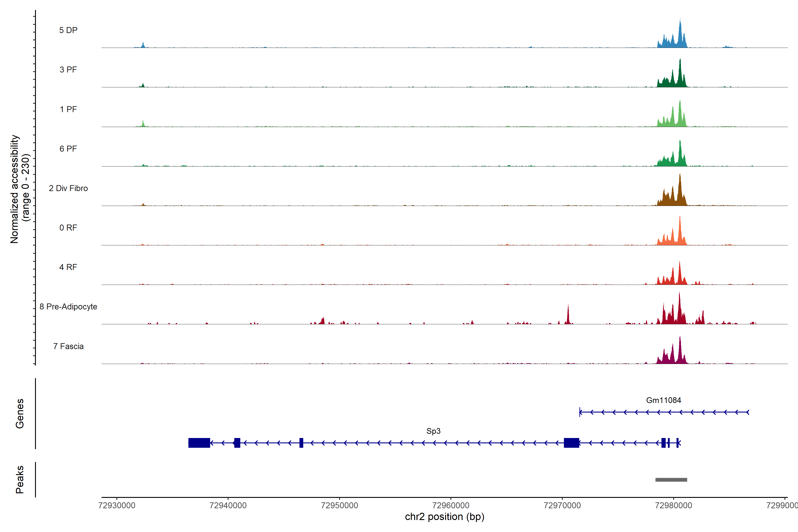Click the small Sp3 exon near 72946500

coord(301,443)
